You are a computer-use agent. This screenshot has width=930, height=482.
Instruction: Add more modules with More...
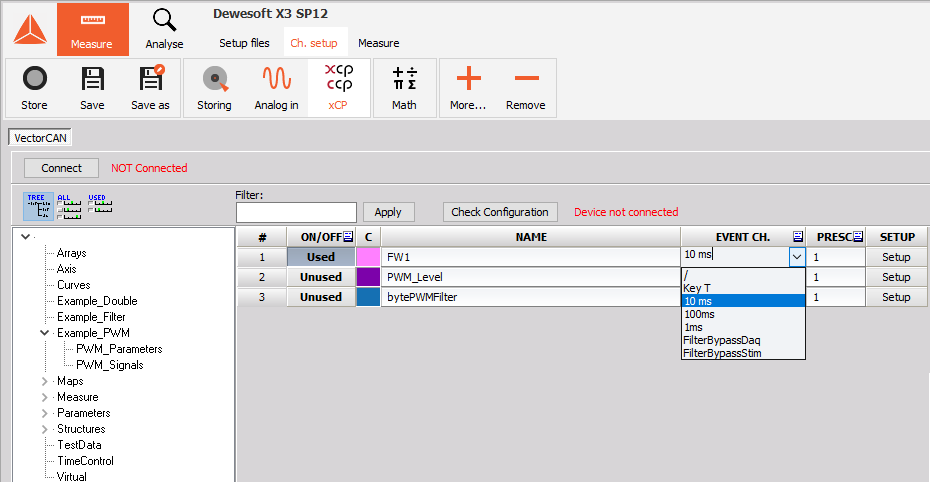tap(468, 88)
